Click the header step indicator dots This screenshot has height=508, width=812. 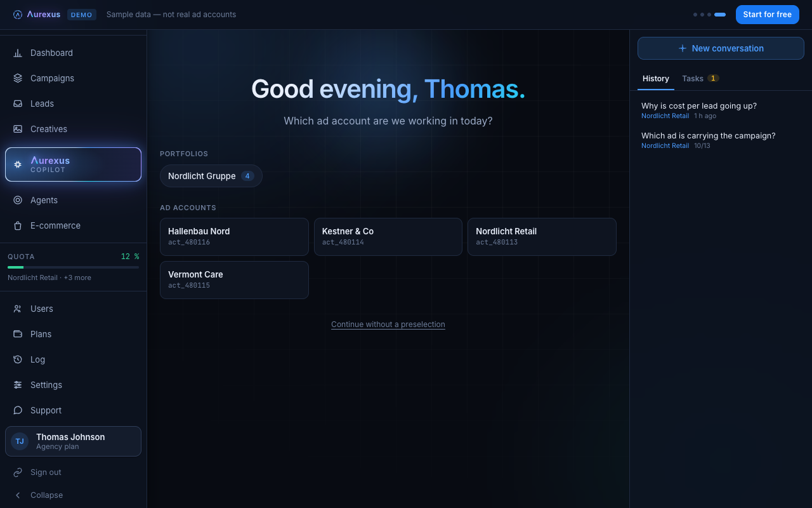[x=709, y=15]
